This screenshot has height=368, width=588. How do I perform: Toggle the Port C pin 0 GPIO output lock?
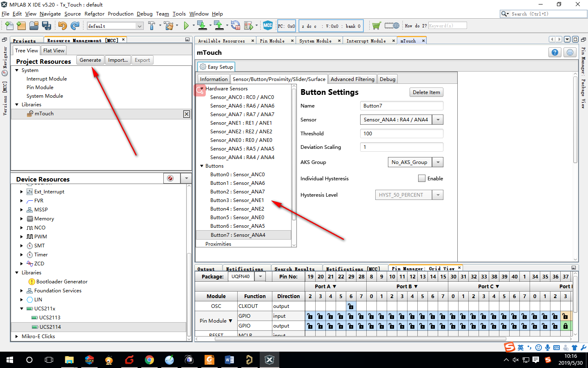[x=453, y=326]
